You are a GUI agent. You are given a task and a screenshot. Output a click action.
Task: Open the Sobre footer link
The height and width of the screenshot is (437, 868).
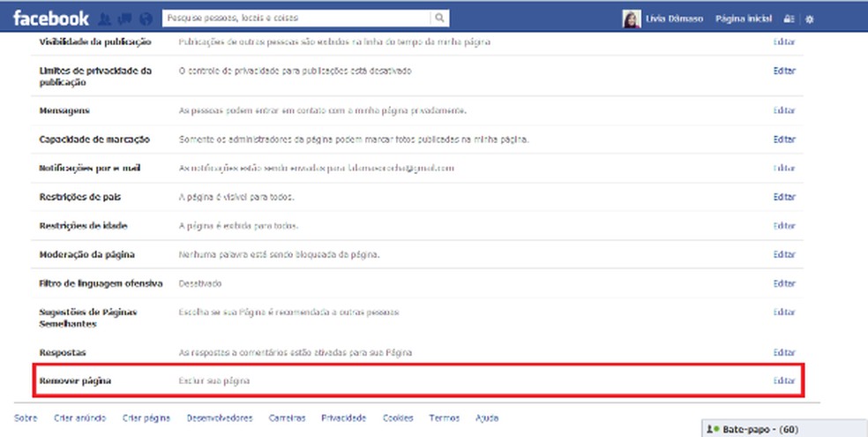pyautogui.click(x=26, y=418)
